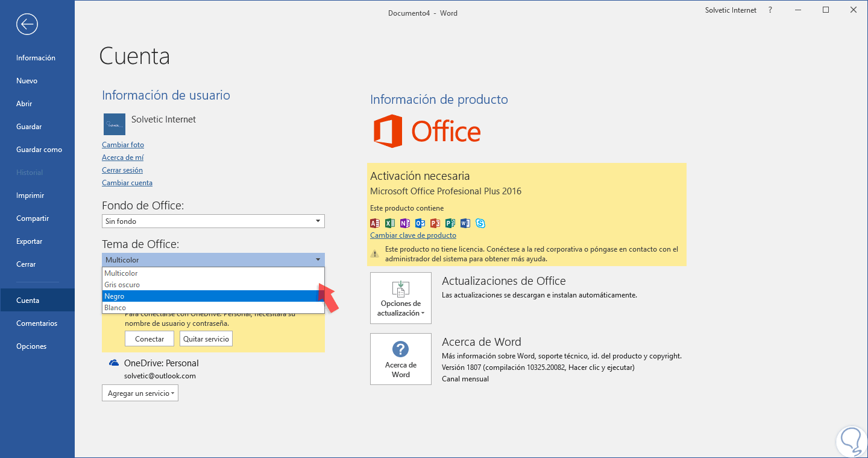Click the Activación necesaria heading
Image resolution: width=868 pixels, height=458 pixels.
420,176
